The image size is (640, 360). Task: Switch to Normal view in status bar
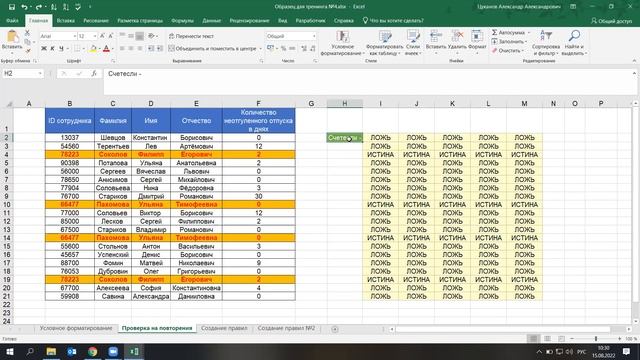coord(533,339)
